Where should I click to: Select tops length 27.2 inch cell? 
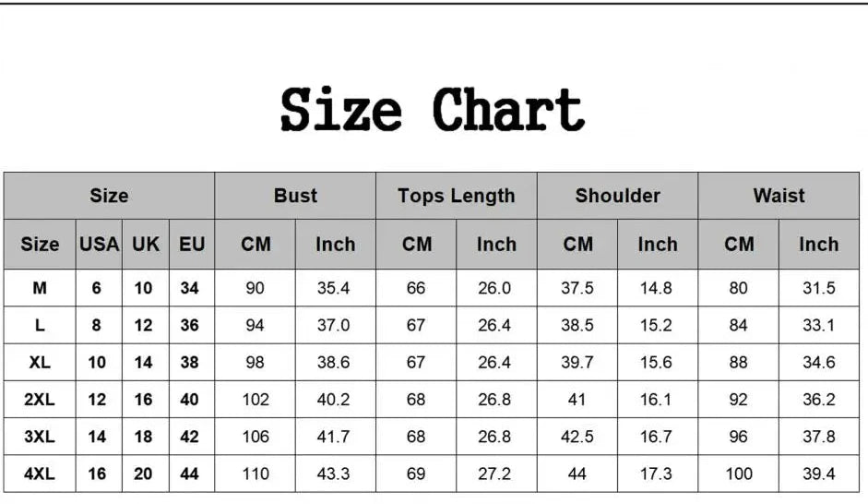click(496, 474)
